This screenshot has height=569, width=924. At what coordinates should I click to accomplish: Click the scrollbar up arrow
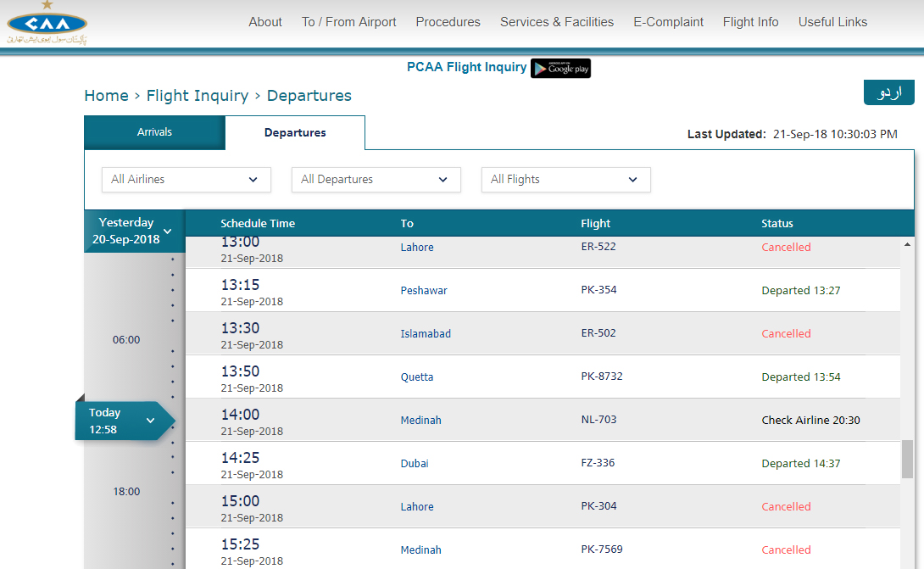(908, 244)
